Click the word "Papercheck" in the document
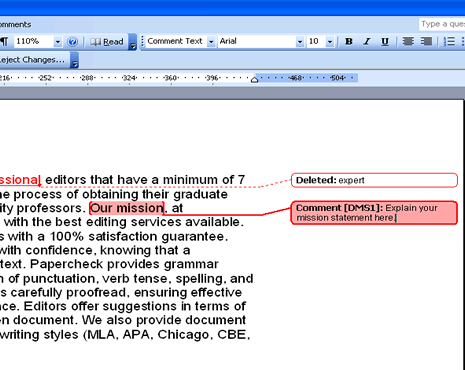The width and height of the screenshot is (465, 370). [67, 264]
